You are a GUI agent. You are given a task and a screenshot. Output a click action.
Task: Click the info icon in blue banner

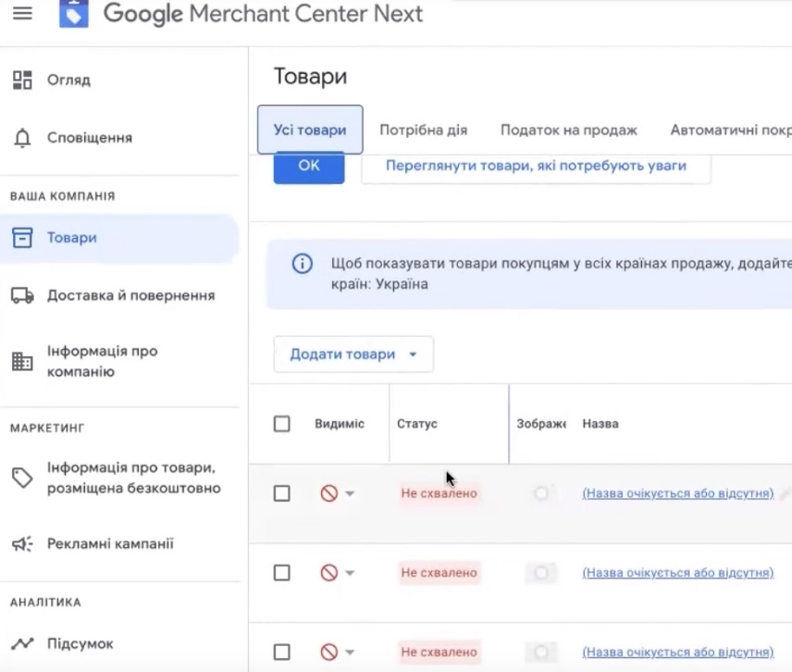(x=302, y=264)
